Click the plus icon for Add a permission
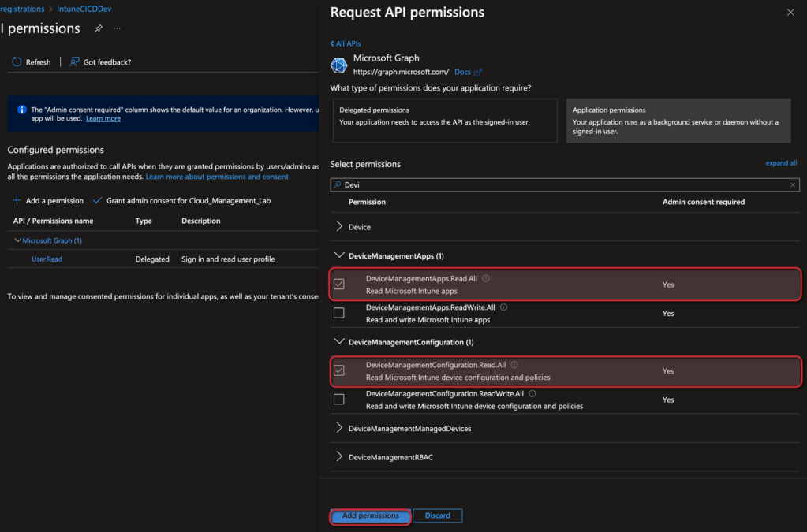The image size is (807, 532). click(x=17, y=201)
